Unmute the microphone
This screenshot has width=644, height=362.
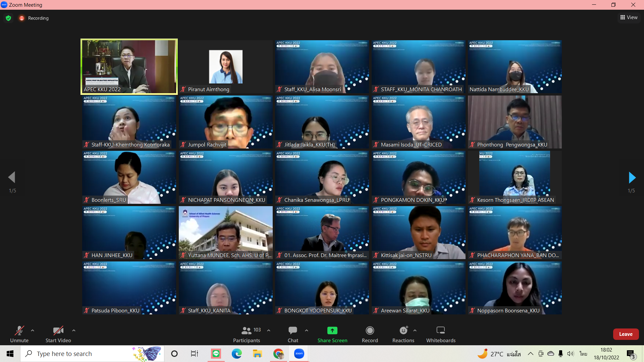(19, 334)
